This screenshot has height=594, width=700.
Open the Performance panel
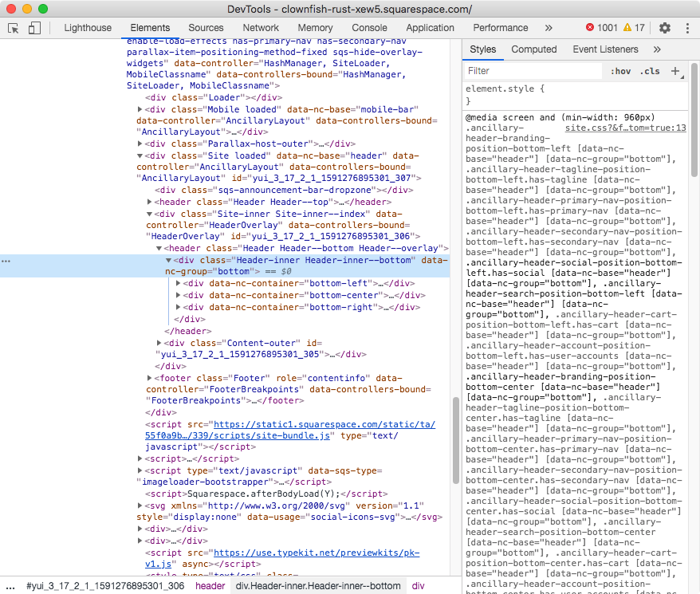pyautogui.click(x=501, y=28)
